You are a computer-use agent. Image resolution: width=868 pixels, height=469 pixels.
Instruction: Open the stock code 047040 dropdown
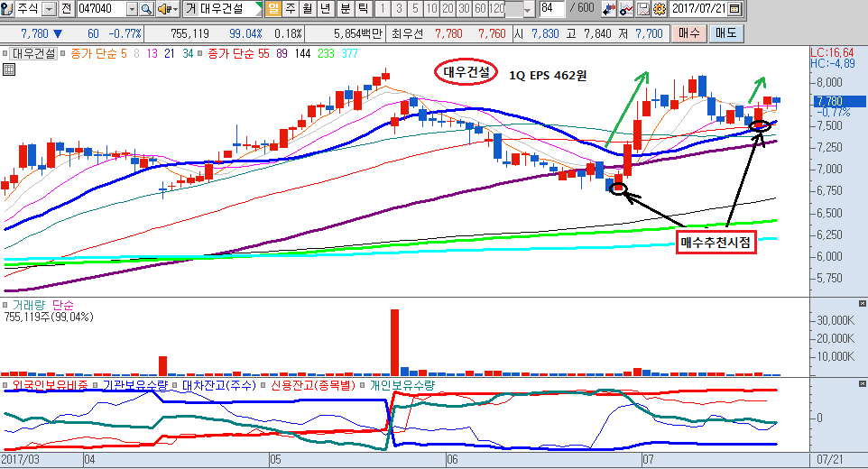click(x=132, y=9)
